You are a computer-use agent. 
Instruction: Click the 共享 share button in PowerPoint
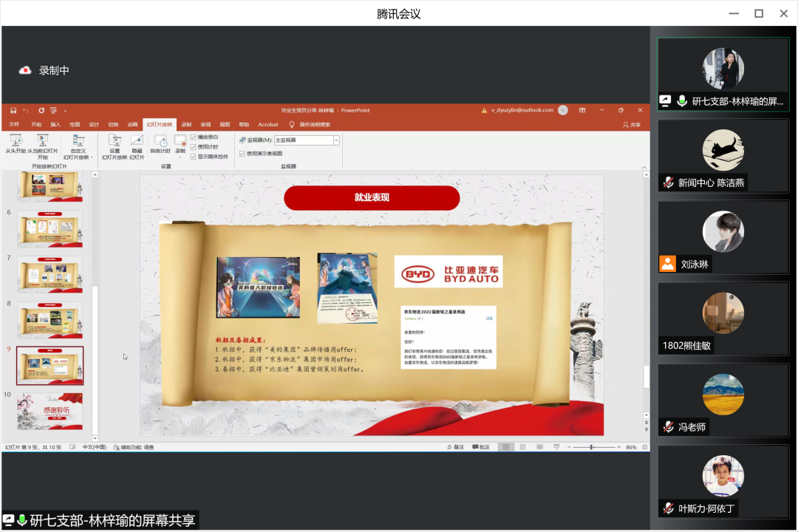click(632, 125)
